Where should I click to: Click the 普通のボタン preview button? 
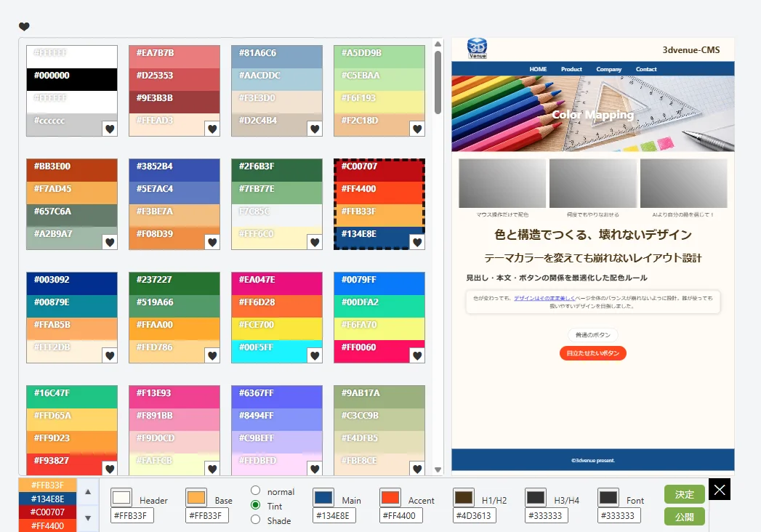(x=592, y=335)
